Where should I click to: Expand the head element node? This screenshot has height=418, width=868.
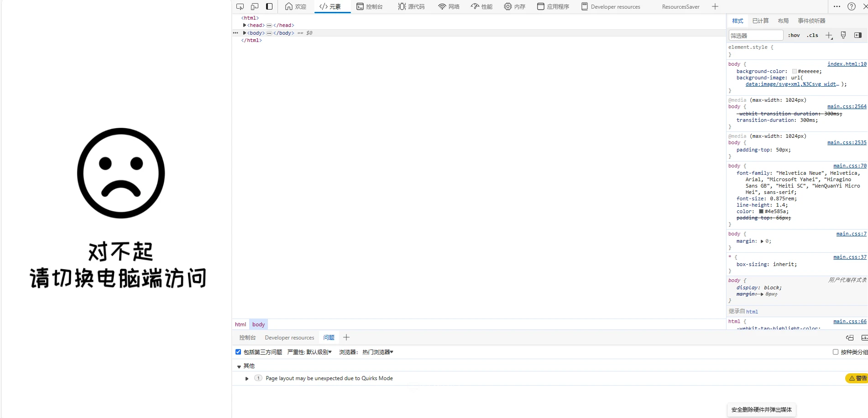click(245, 25)
